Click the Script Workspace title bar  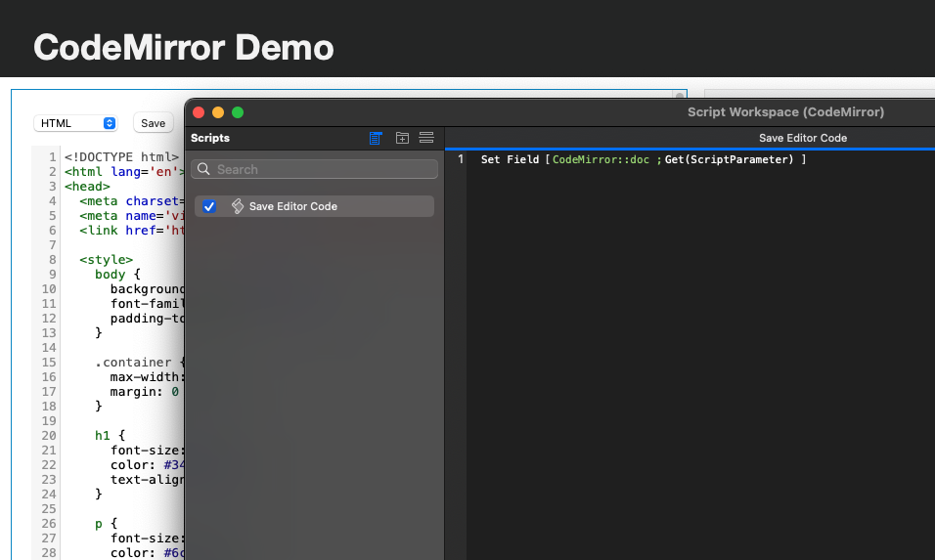click(x=587, y=112)
